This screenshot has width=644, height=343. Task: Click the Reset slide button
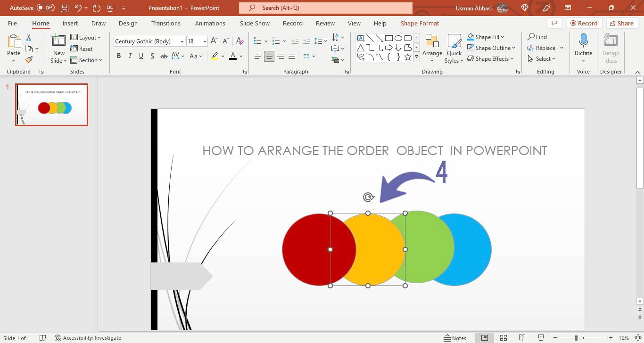tap(82, 49)
